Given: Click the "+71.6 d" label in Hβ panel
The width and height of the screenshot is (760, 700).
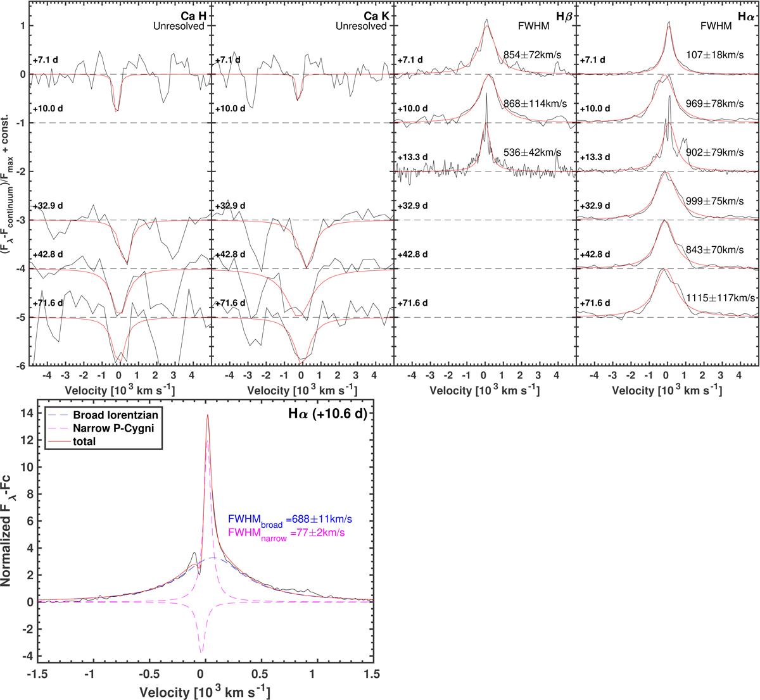Looking at the screenshot, I should pos(412,303).
